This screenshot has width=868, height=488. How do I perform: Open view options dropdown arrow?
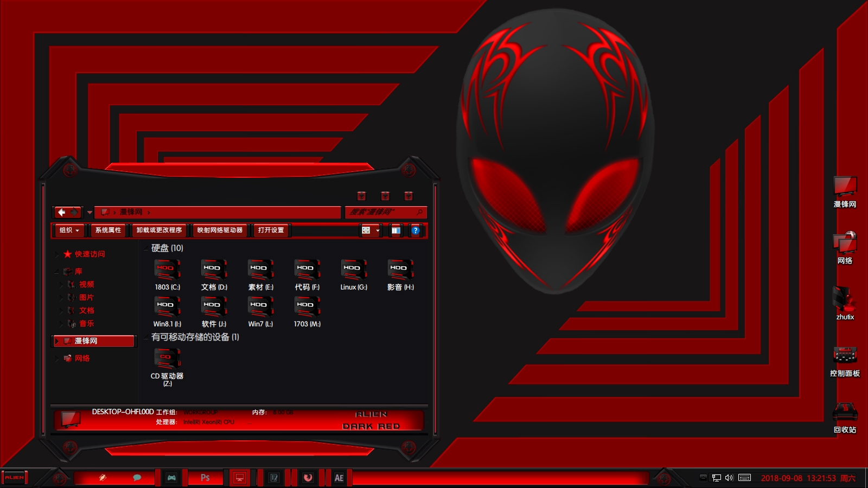pyautogui.click(x=378, y=230)
